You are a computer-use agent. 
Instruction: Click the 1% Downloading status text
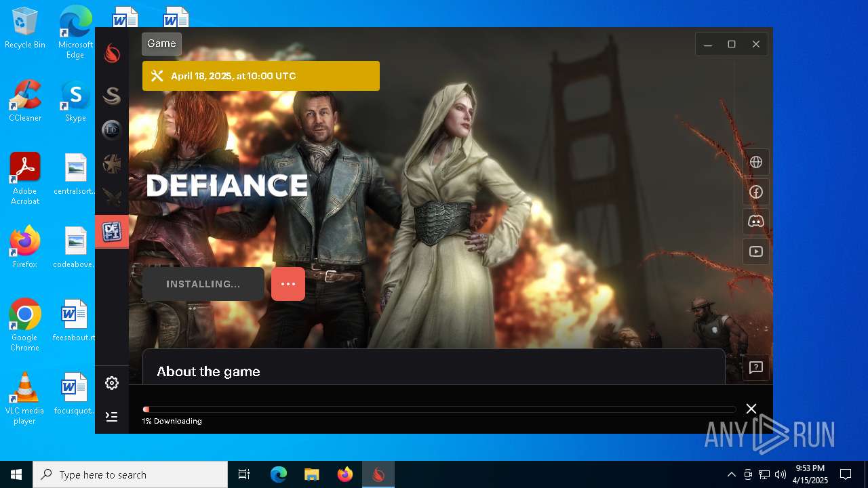pyautogui.click(x=172, y=421)
